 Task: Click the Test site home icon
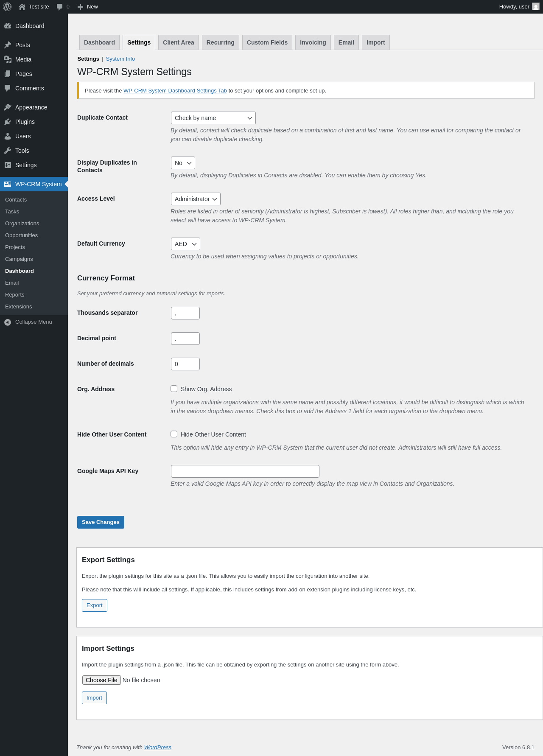(22, 7)
